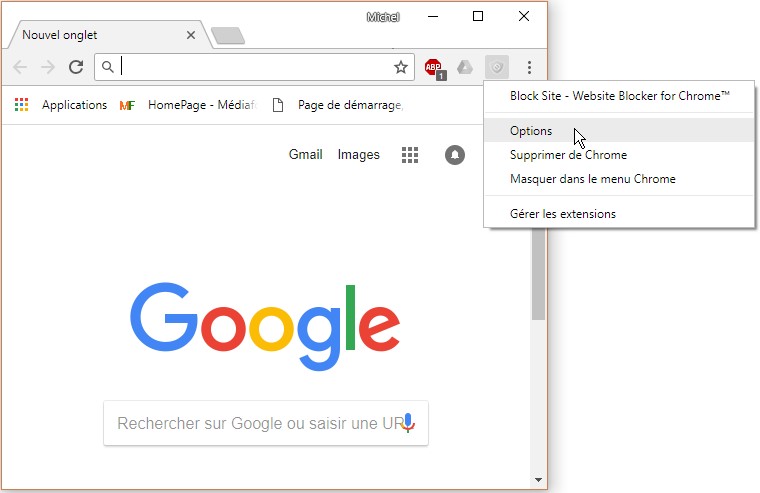Open the HomePage - Média bookmark
Viewport: 760px width, 493px height.
pyautogui.click(x=188, y=105)
